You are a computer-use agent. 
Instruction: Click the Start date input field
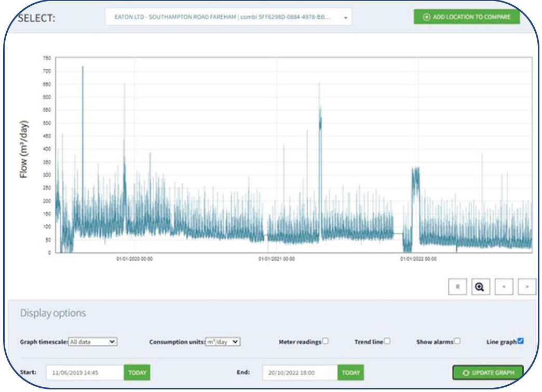coord(85,373)
